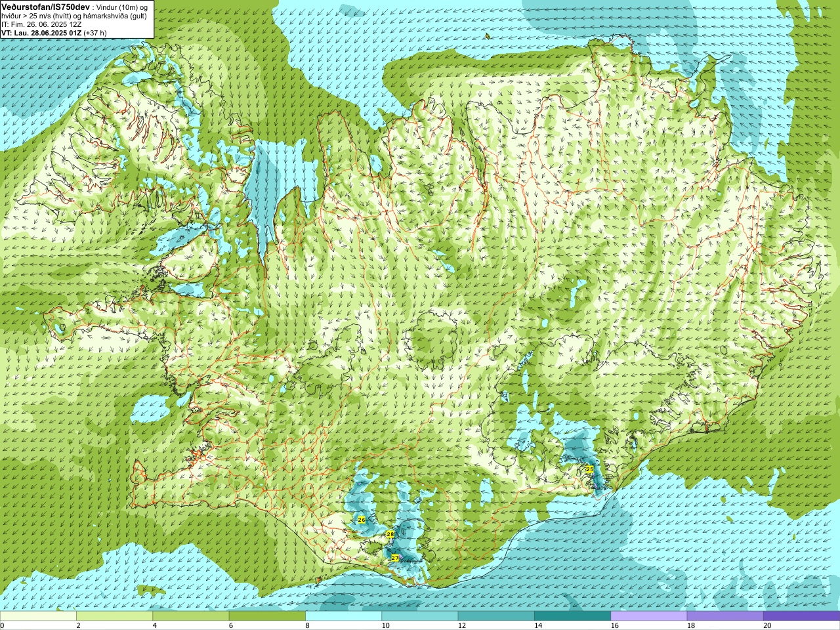This screenshot has width=840, height=630.
Task: Click the legend scale label '14'
Action: point(537,625)
